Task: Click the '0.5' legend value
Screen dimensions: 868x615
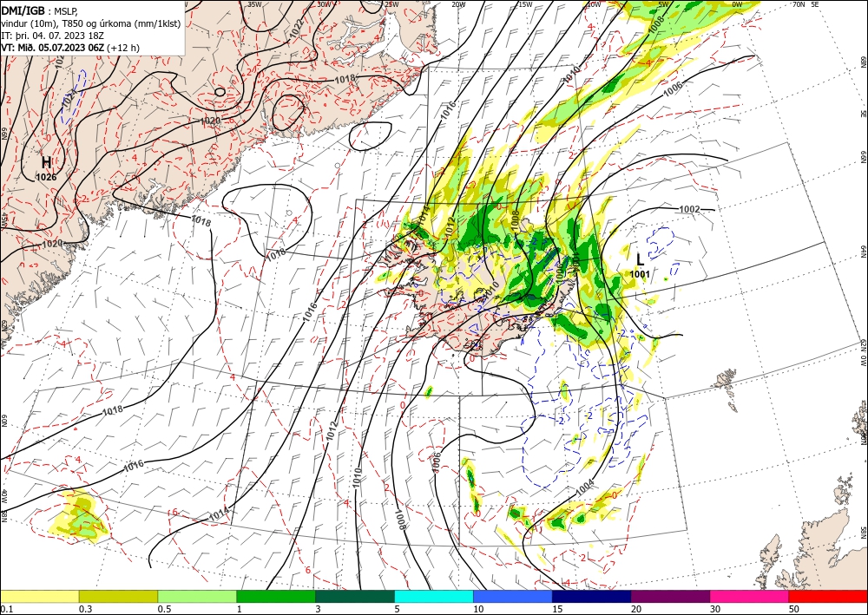Action: [164, 609]
